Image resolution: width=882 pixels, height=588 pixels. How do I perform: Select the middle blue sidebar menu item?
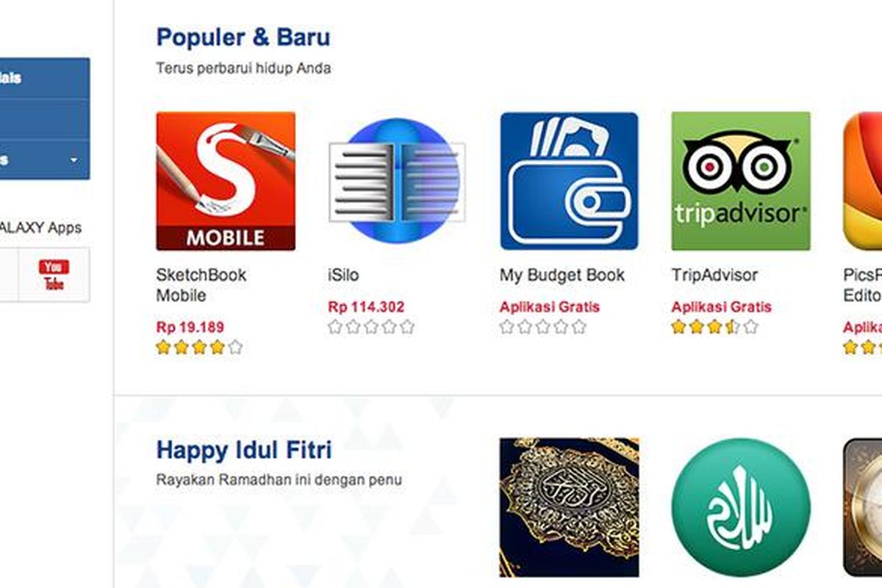pos(45,119)
